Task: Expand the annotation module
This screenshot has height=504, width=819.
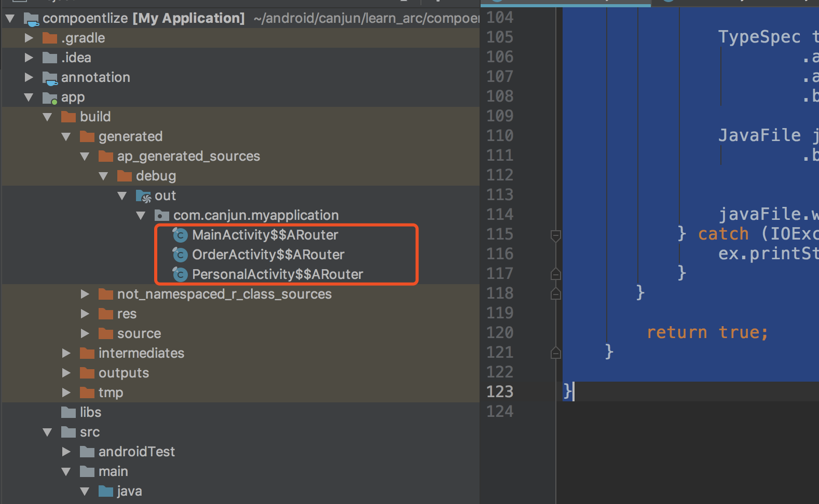Action: [29, 78]
